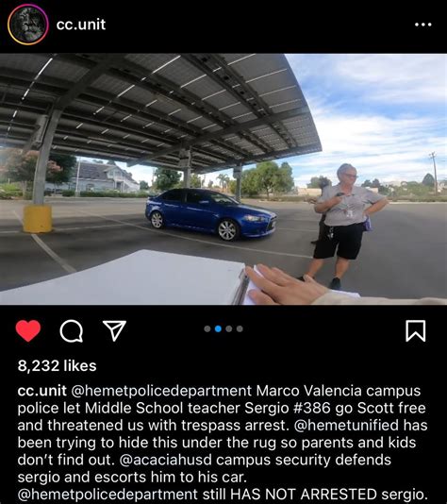Save post with bookmark icon

tap(416, 330)
